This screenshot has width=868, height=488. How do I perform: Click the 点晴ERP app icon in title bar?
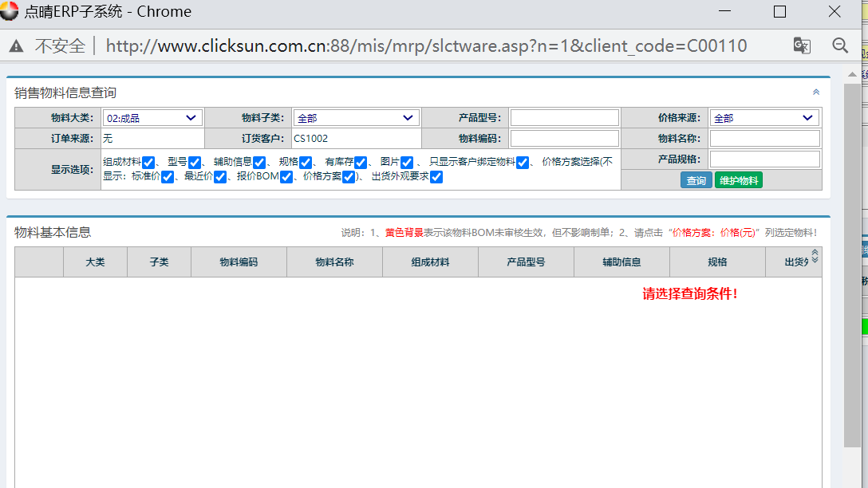[10, 11]
